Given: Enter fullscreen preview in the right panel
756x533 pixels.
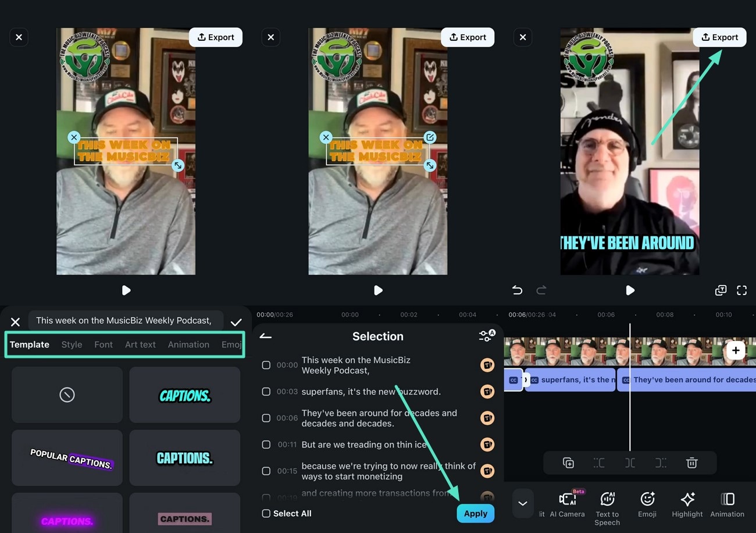Looking at the screenshot, I should 741,290.
